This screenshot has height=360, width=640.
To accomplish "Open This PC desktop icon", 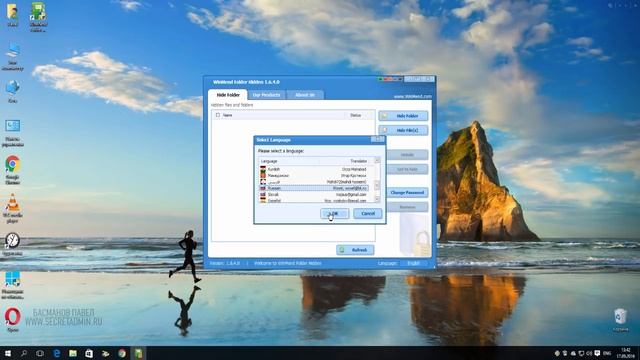I will tap(13, 56).
